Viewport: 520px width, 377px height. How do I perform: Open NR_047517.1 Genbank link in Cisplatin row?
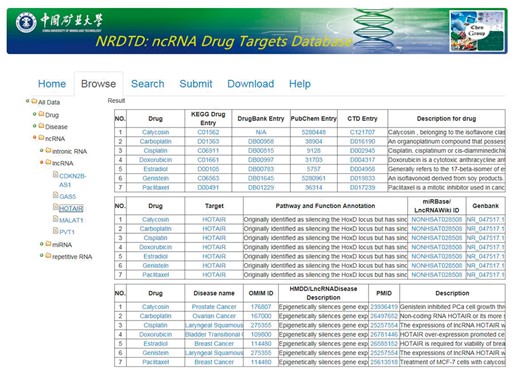click(485, 238)
